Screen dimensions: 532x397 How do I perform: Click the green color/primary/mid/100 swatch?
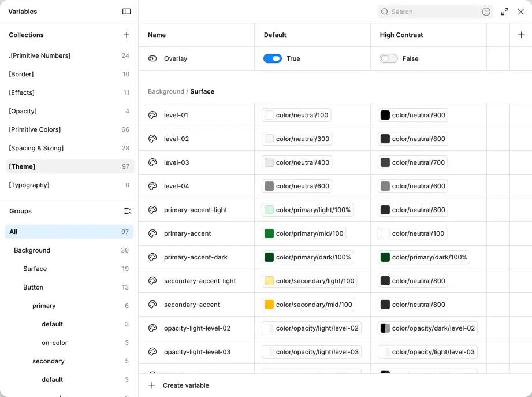pyautogui.click(x=269, y=233)
